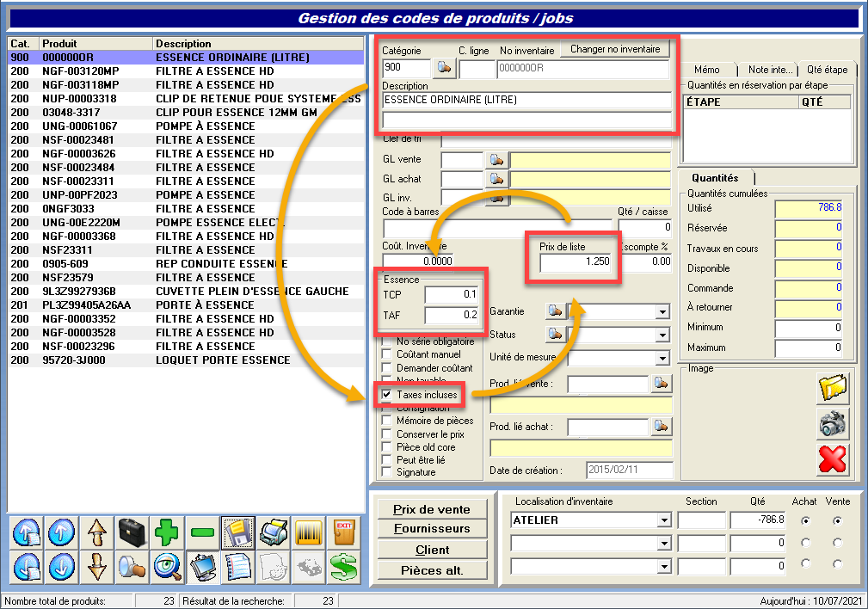Select the LOQUET PORTE ESSENCE product row
868x609 pixels.
(186, 360)
